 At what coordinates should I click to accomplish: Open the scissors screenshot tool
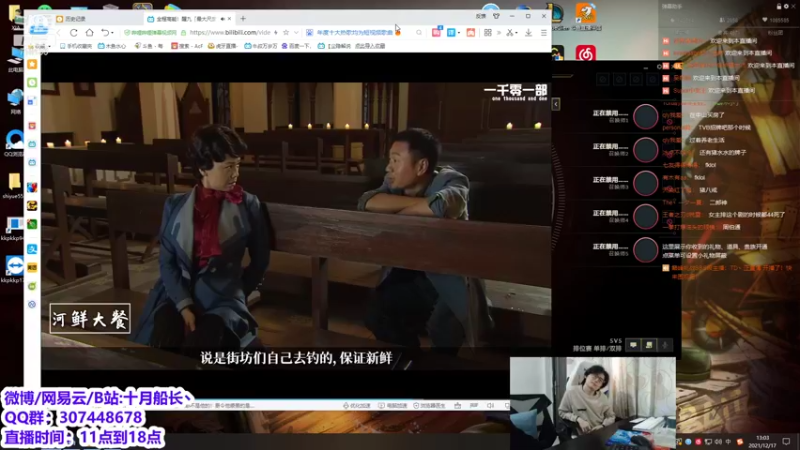509,33
